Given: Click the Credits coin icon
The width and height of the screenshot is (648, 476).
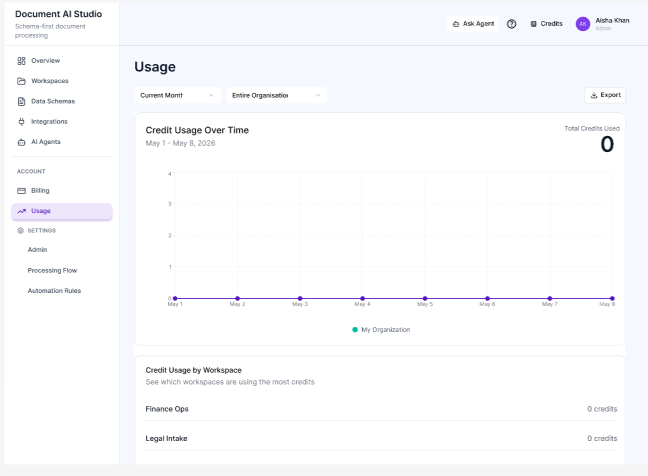Looking at the screenshot, I should tap(534, 24).
